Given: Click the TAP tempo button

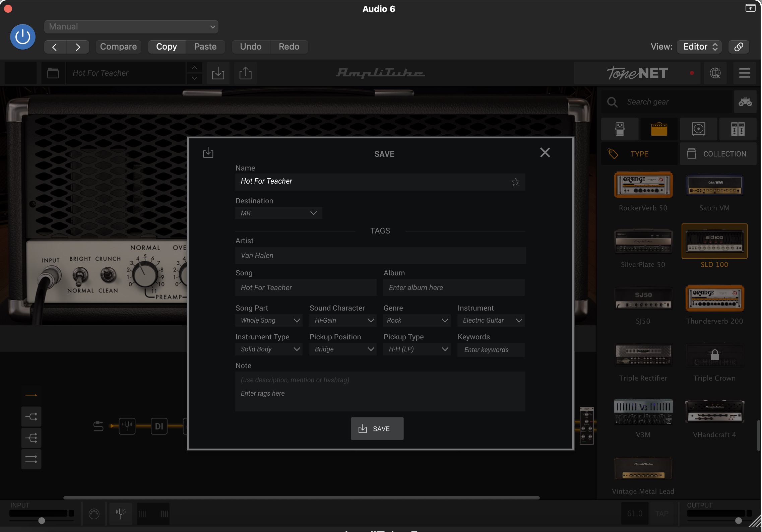Looking at the screenshot, I should pyautogui.click(x=662, y=514).
